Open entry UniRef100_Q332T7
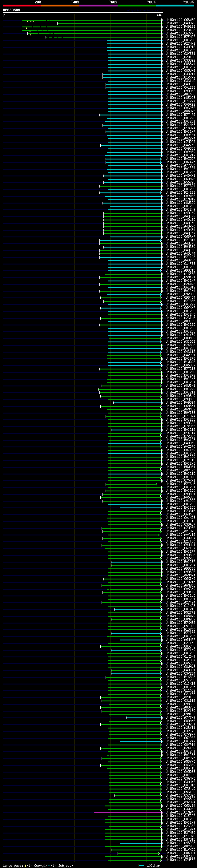This screenshot has width=197, height=868. tap(180, 74)
